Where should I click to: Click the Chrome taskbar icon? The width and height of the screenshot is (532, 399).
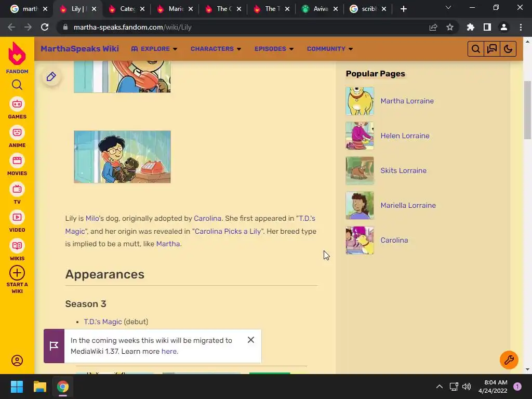(x=63, y=387)
